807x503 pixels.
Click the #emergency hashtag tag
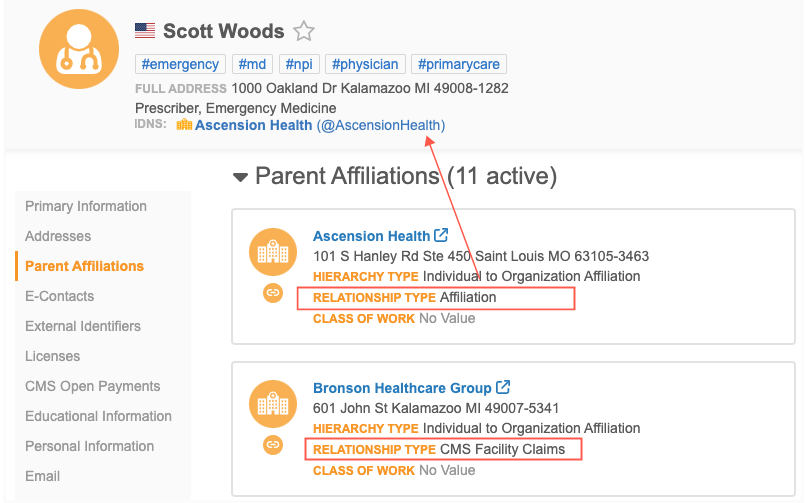tap(180, 64)
